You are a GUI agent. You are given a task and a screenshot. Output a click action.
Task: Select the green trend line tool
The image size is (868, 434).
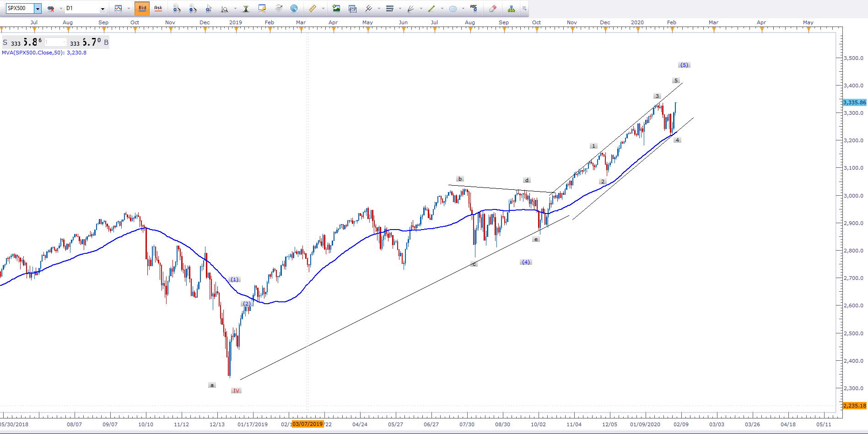tap(431, 8)
